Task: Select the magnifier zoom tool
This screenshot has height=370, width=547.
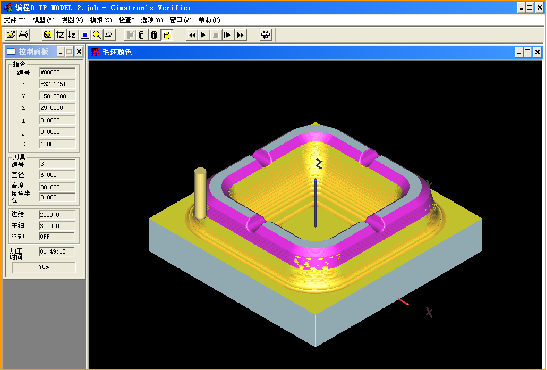Action: click(x=97, y=35)
